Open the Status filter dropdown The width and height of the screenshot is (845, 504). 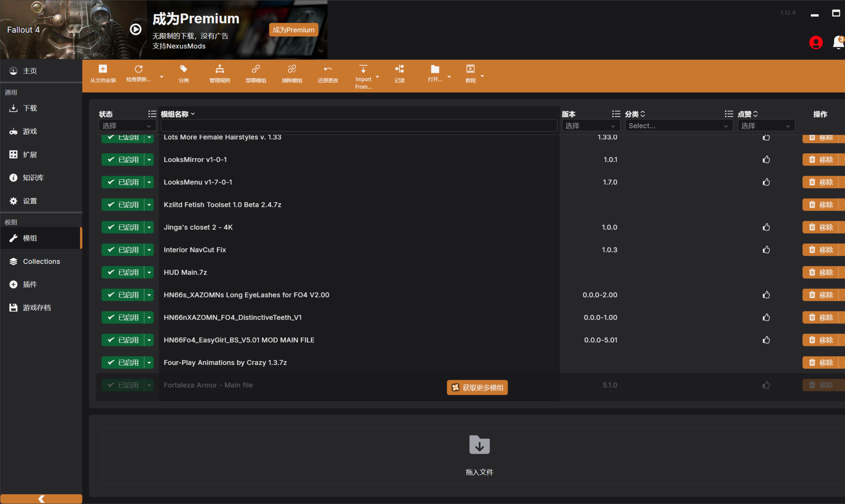127,126
